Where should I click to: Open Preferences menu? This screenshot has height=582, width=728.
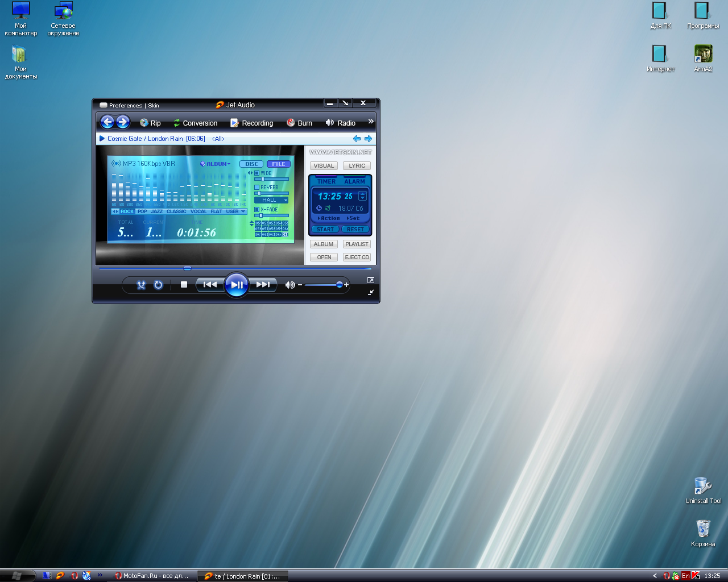click(125, 106)
